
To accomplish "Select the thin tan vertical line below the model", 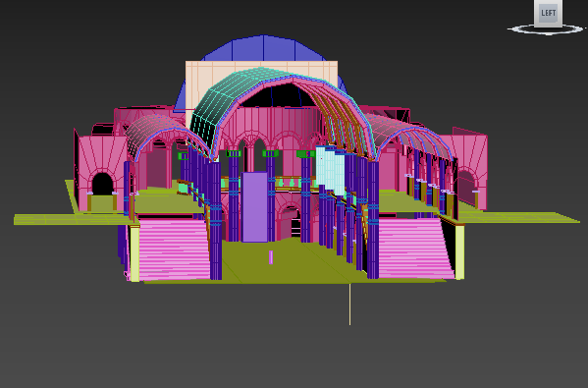I will pyautogui.click(x=349, y=305).
